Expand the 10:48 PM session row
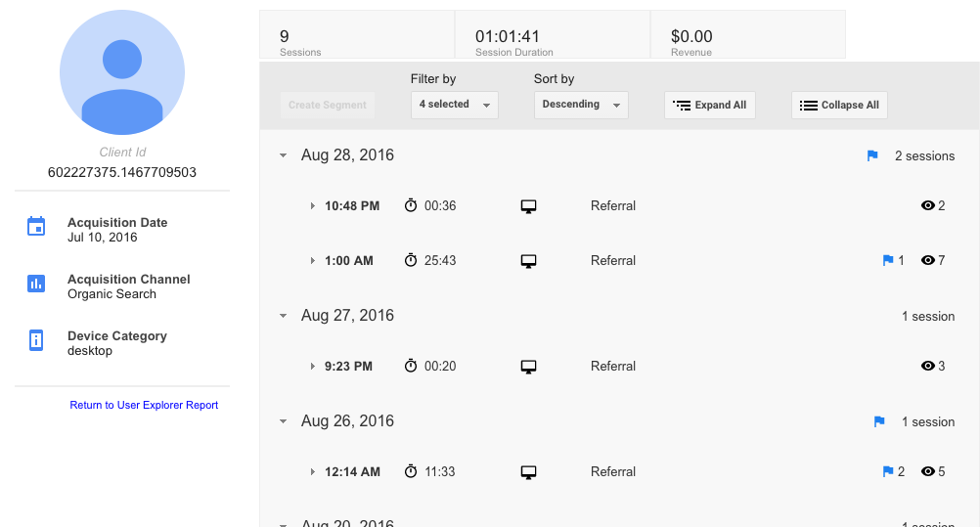 (313, 206)
